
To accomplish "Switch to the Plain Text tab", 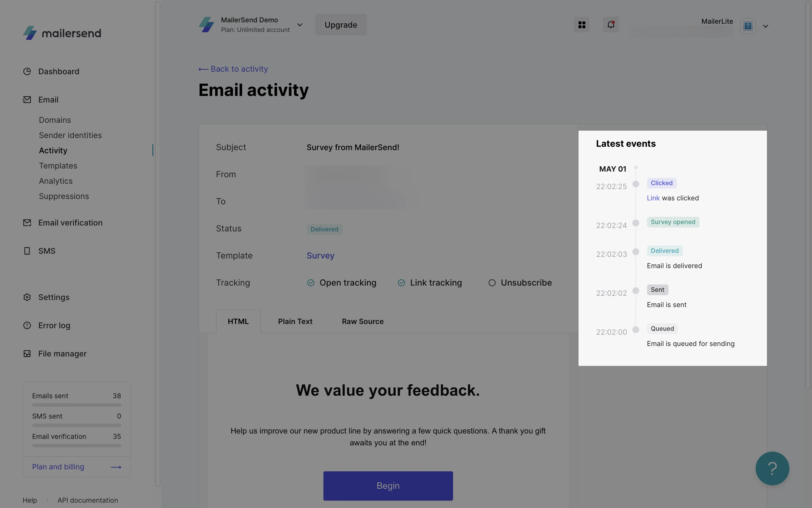I will pyautogui.click(x=295, y=321).
